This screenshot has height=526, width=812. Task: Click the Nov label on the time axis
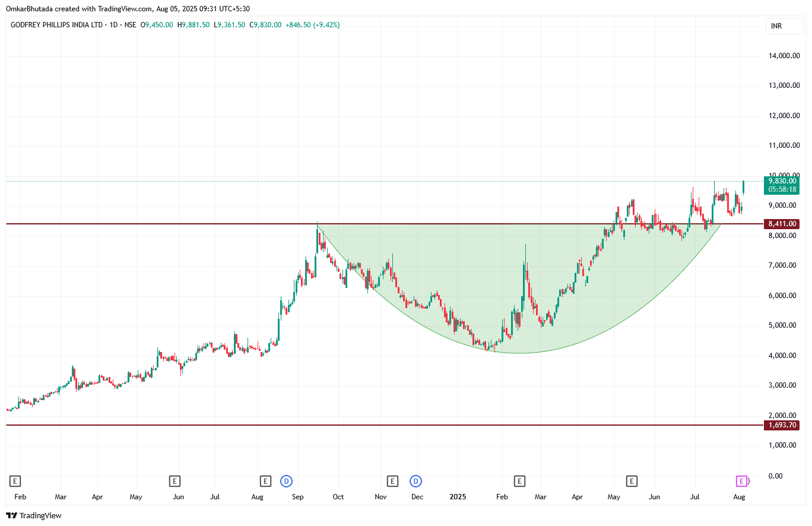pyautogui.click(x=380, y=496)
